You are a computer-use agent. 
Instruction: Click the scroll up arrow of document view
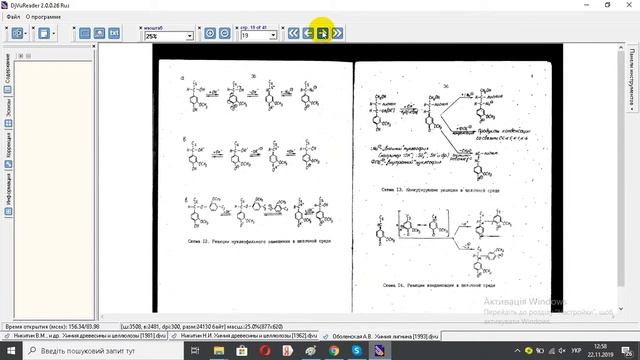(620, 47)
